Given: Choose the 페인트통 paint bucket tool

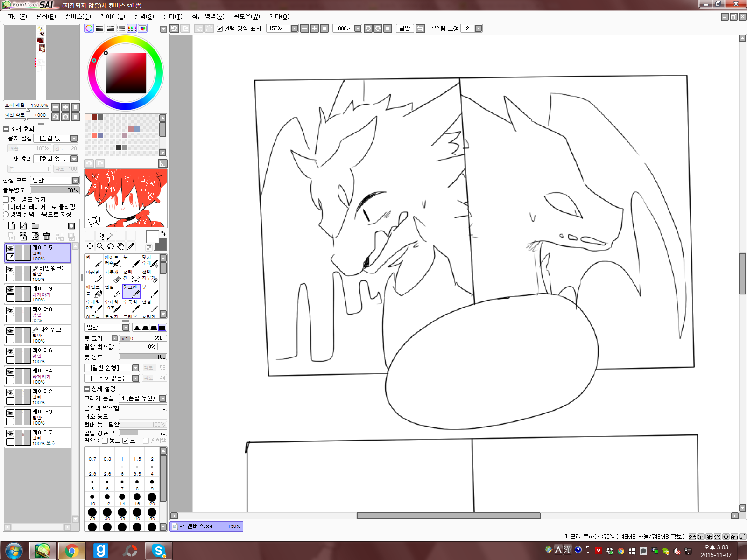Looking at the screenshot, I should 94,291.
